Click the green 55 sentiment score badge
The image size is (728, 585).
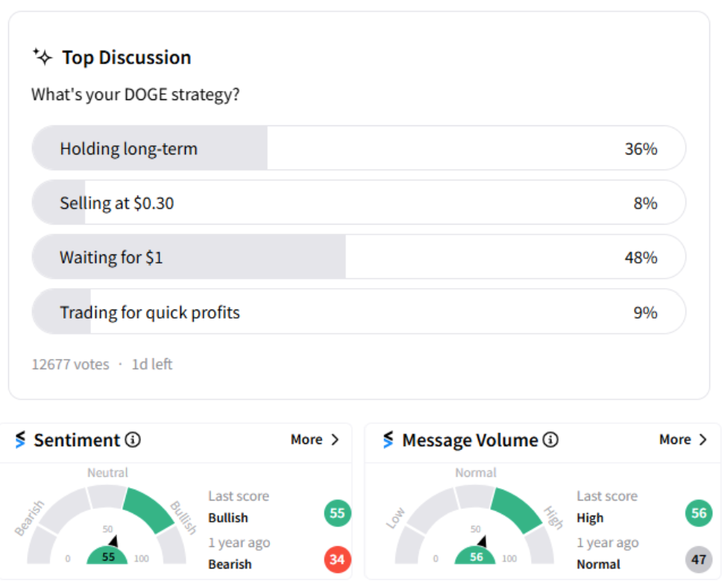[337, 513]
